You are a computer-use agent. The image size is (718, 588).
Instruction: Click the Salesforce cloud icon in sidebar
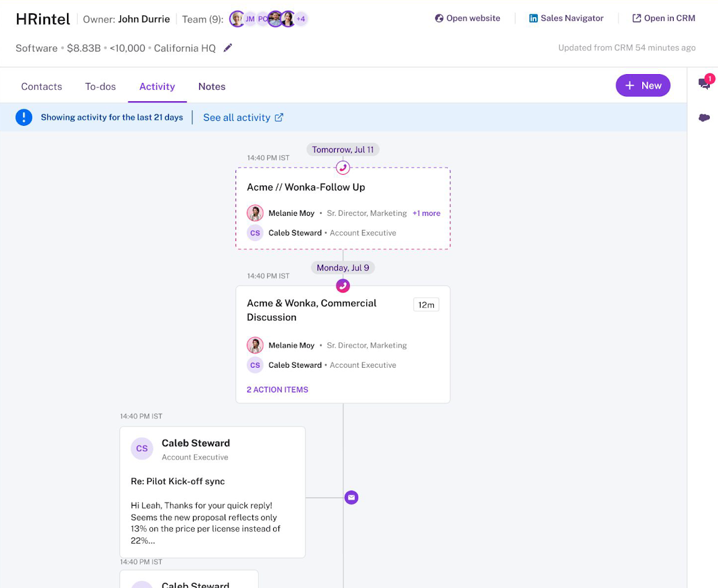point(704,118)
